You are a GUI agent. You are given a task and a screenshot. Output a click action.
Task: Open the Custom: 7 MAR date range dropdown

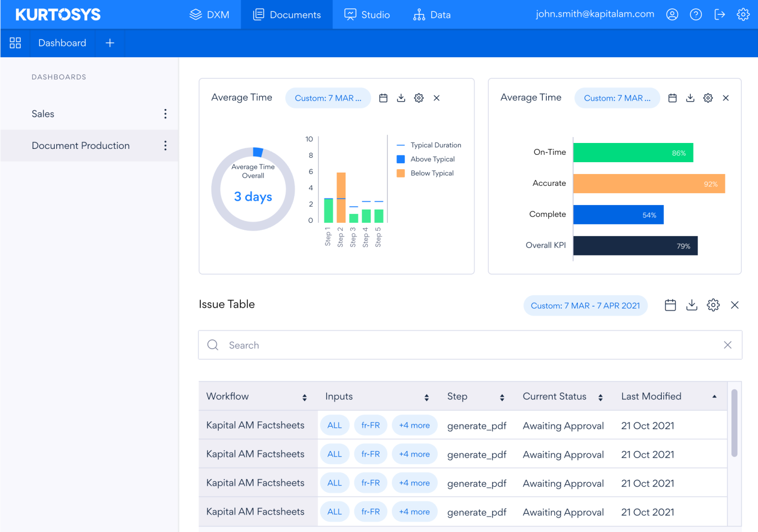(328, 98)
